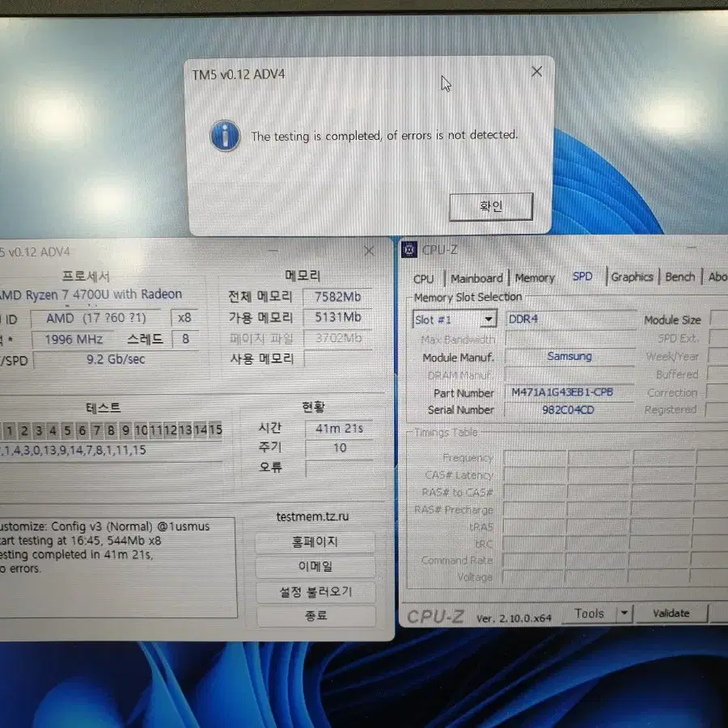This screenshot has width=728, height=728.
Task: Click the empty 오류 error count field
Action: [340, 468]
